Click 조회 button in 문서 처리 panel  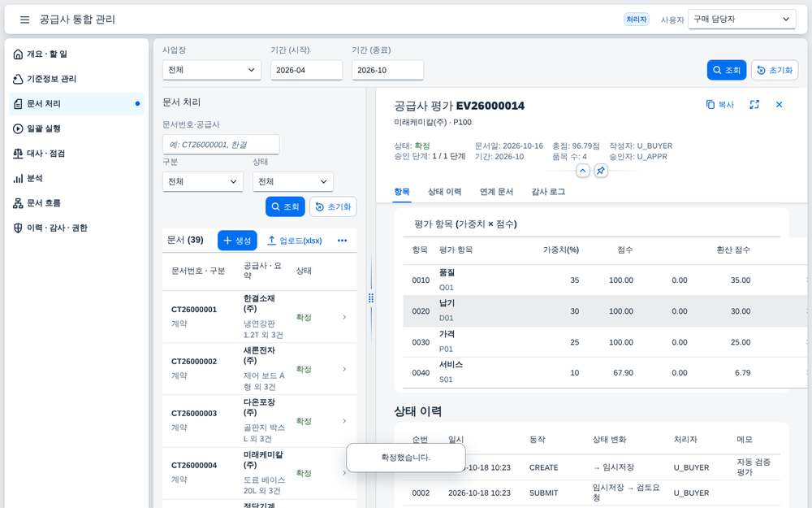285,206
